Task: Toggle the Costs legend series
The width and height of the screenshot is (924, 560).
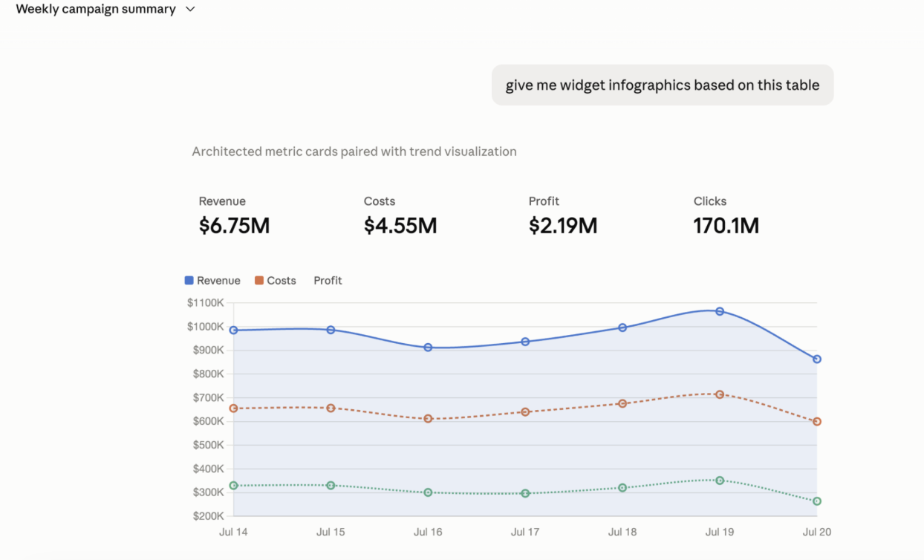Action: (276, 281)
